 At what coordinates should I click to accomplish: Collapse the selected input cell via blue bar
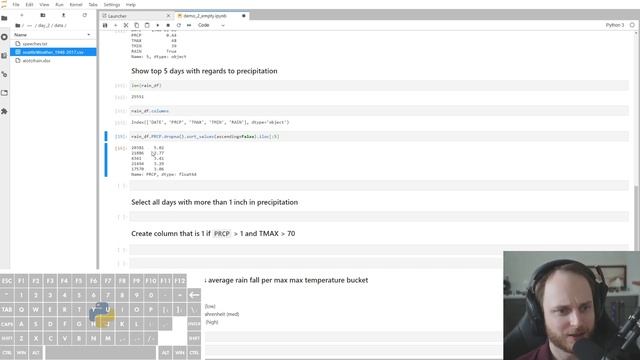pos(106,136)
